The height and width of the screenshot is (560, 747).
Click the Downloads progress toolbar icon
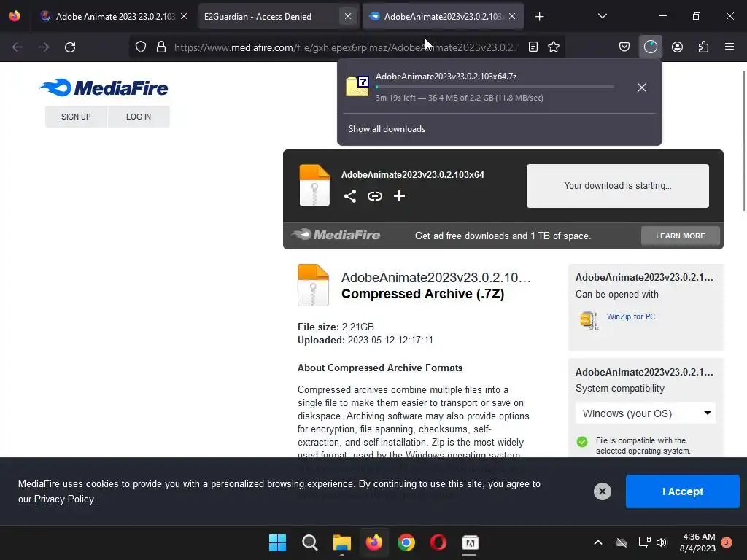pos(650,47)
